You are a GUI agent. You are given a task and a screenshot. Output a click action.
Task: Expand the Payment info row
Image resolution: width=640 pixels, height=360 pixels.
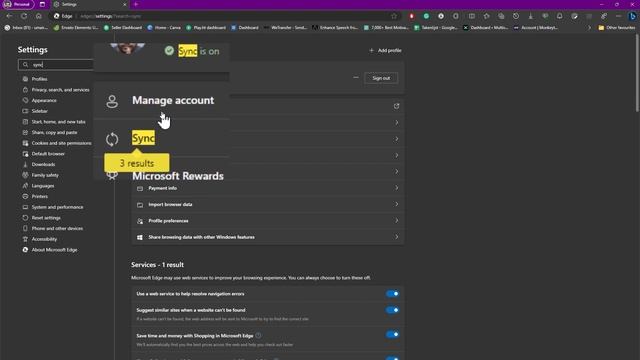pos(268,188)
